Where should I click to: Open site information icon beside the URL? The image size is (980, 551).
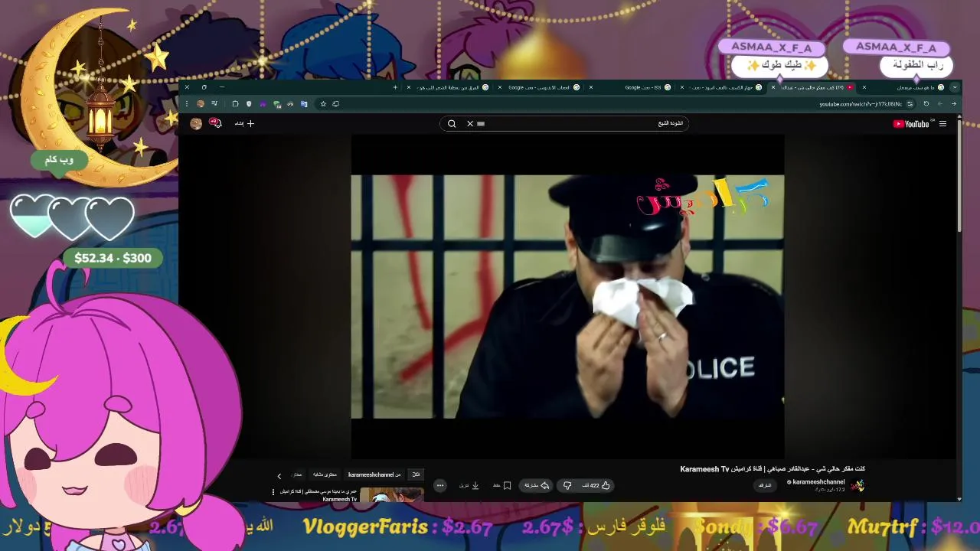pyautogui.click(x=910, y=104)
